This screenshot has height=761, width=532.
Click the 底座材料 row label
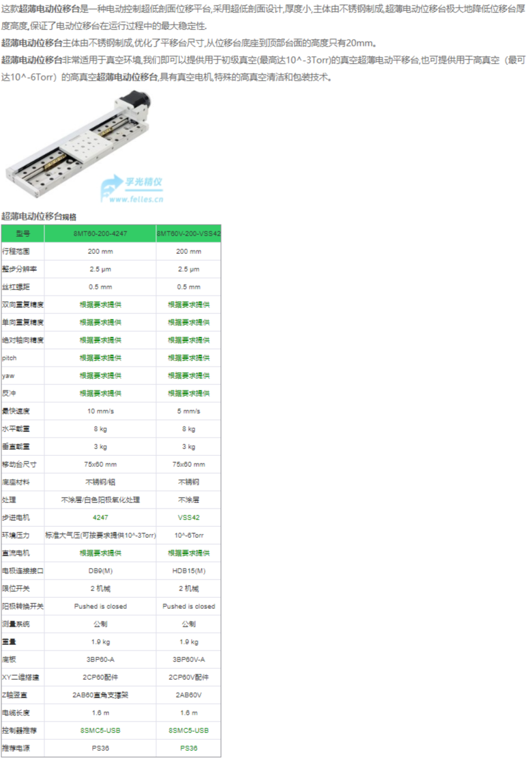[x=16, y=482]
